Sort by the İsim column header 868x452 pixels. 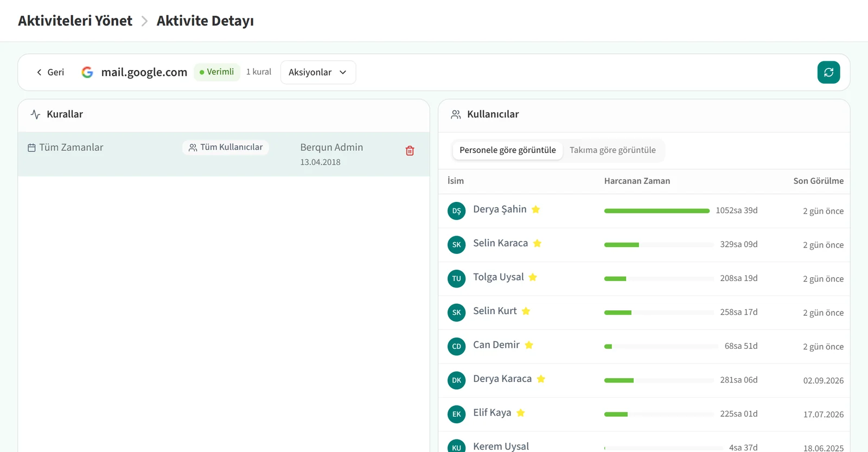pyautogui.click(x=456, y=181)
